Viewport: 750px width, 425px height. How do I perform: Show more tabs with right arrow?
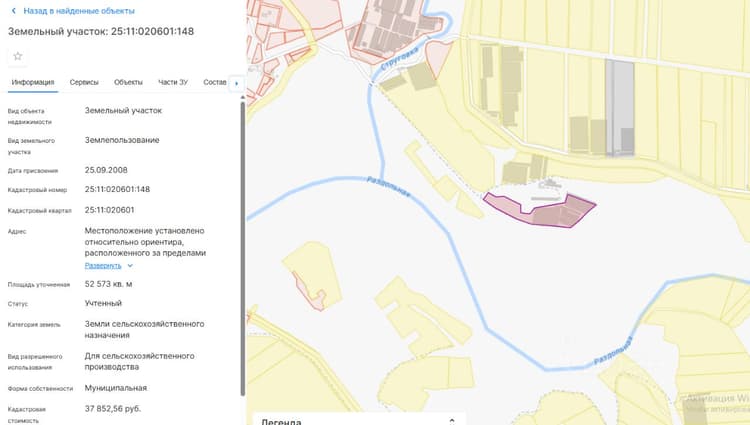click(x=236, y=83)
